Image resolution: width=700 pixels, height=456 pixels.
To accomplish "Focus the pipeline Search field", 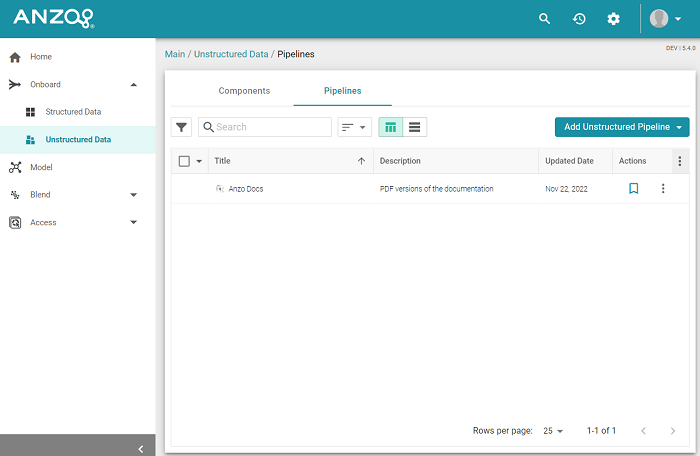I will [265, 127].
